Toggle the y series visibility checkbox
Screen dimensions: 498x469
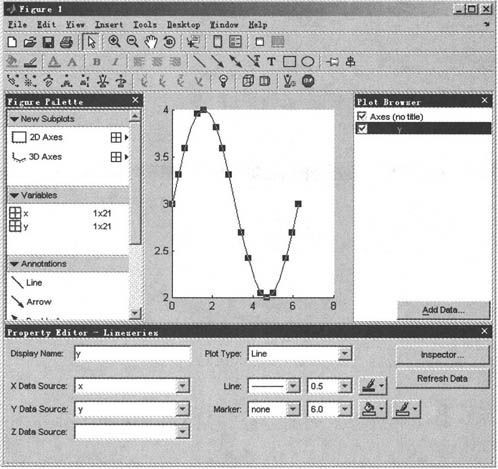362,128
